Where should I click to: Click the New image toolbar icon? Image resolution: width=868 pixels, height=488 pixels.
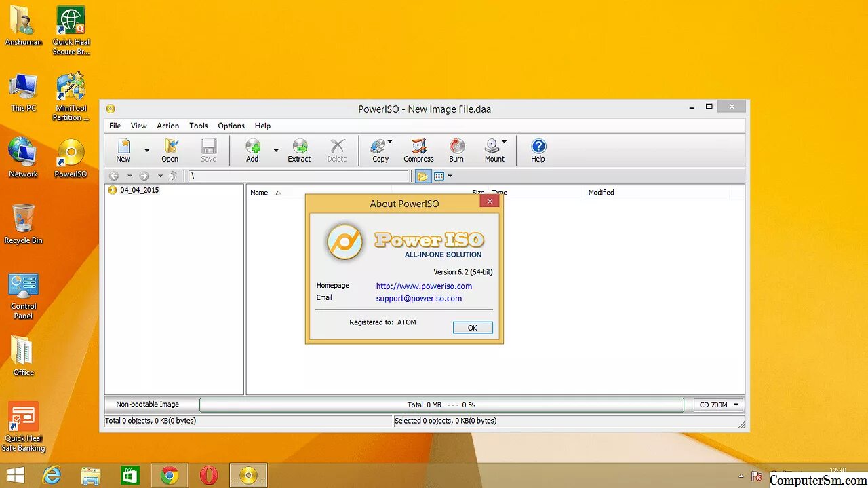click(123, 150)
